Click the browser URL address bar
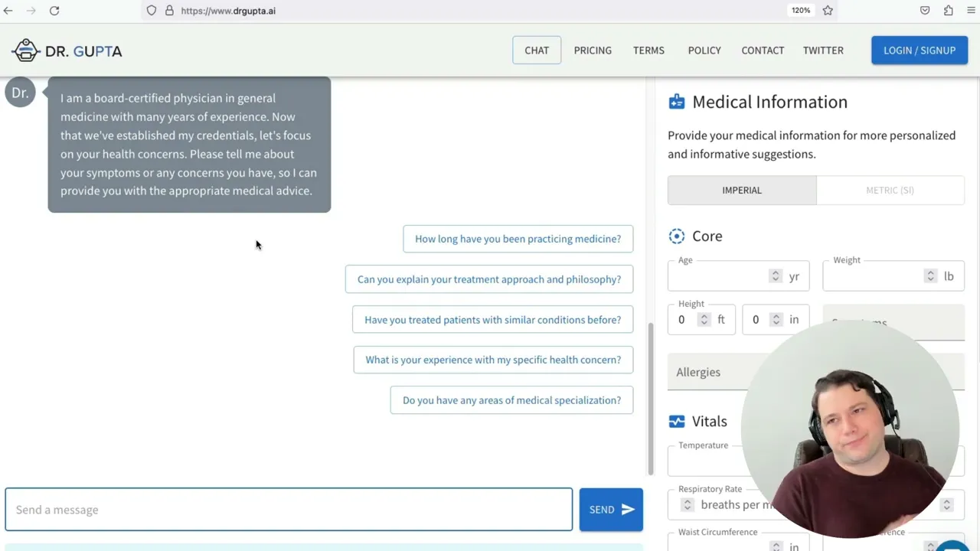 coord(463,11)
